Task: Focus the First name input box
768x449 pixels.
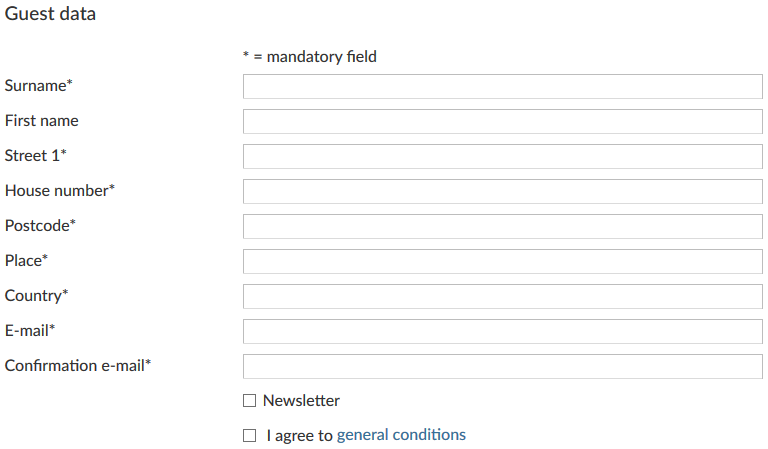Action: pos(502,121)
